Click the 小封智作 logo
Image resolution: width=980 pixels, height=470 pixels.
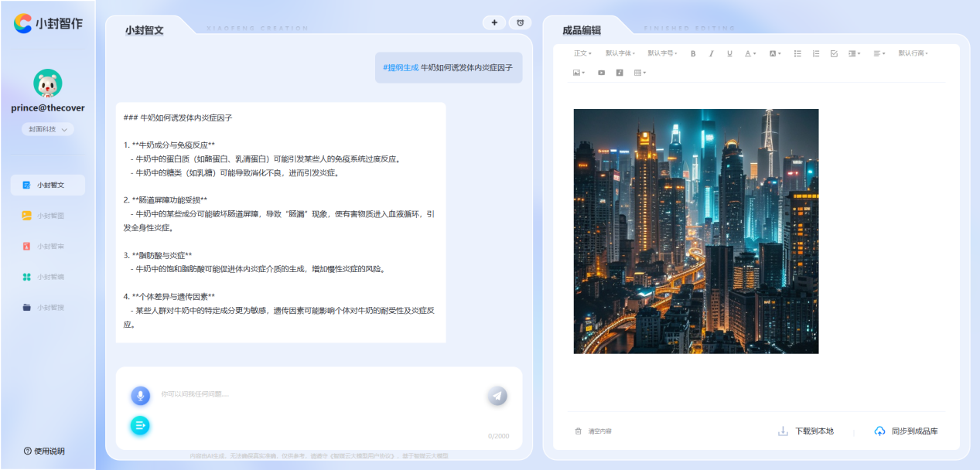tap(48, 23)
